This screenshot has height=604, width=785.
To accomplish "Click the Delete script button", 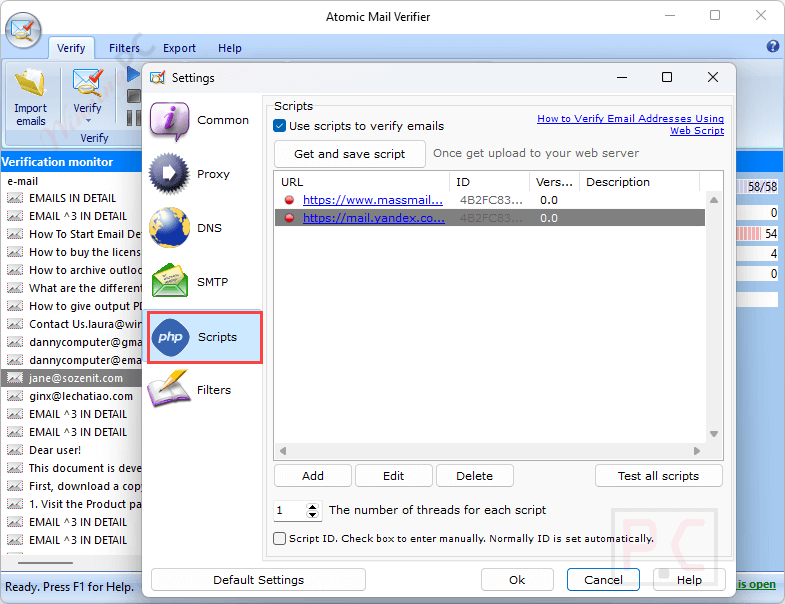I will tap(475, 476).
